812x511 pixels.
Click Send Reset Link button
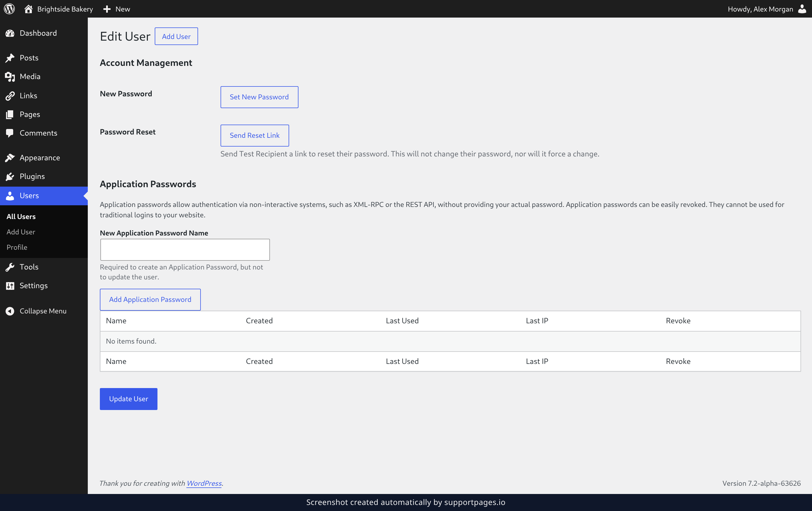255,136
